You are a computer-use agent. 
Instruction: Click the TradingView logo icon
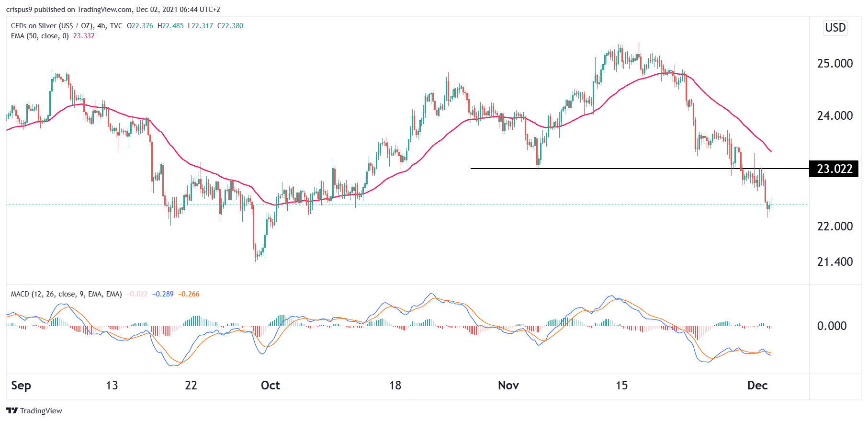tap(12, 410)
